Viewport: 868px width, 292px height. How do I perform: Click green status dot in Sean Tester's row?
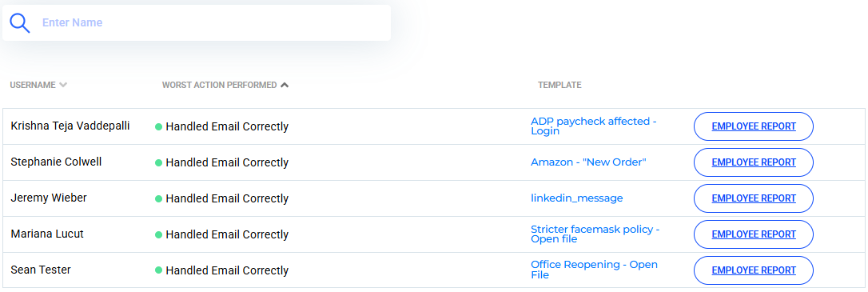(x=158, y=271)
